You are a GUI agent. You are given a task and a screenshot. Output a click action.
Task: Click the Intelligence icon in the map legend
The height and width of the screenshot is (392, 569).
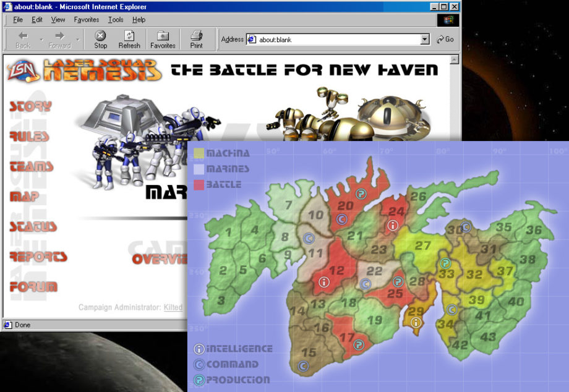199,349
